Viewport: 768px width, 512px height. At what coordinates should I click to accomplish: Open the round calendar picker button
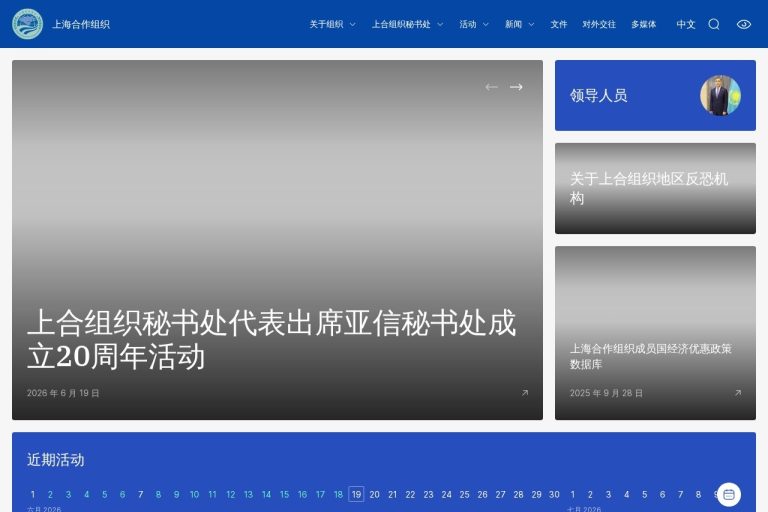(728, 494)
